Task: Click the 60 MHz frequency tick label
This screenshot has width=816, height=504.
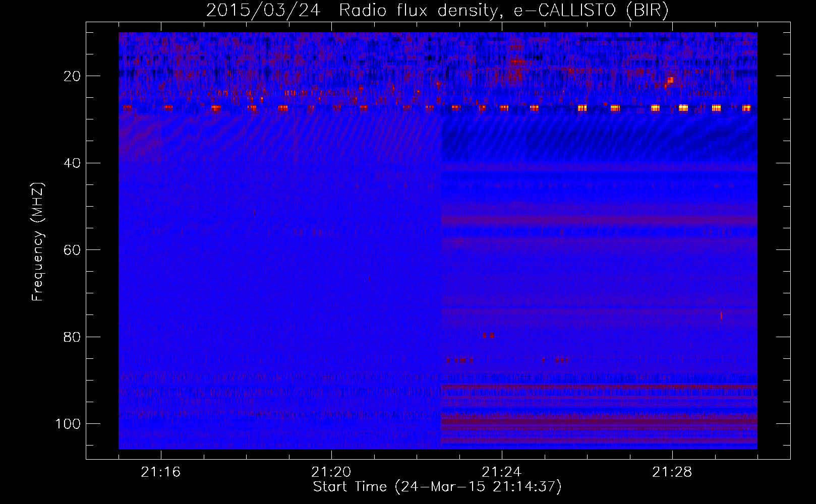Action: point(72,250)
